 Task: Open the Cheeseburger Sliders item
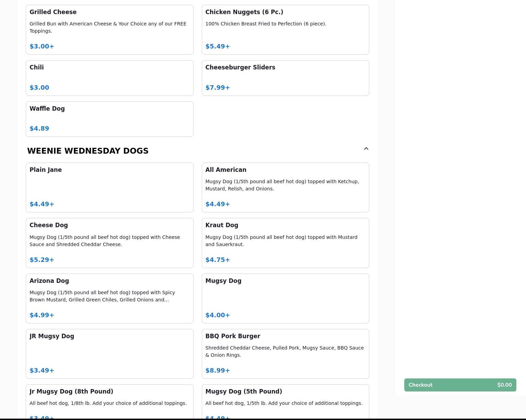[285, 78]
